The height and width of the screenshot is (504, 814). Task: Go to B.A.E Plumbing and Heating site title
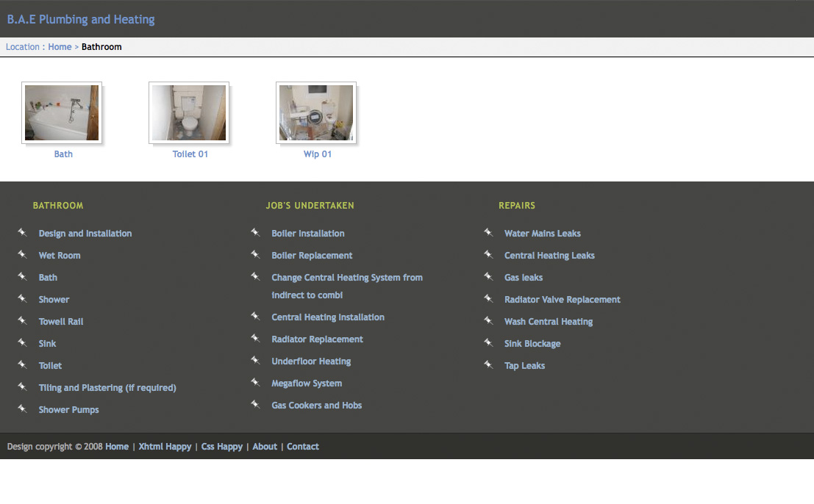point(80,20)
